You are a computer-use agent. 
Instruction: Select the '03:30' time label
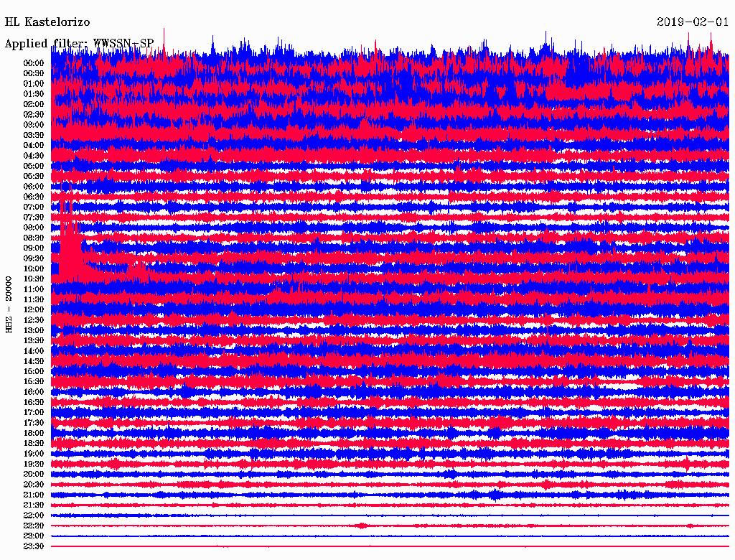tap(34, 136)
